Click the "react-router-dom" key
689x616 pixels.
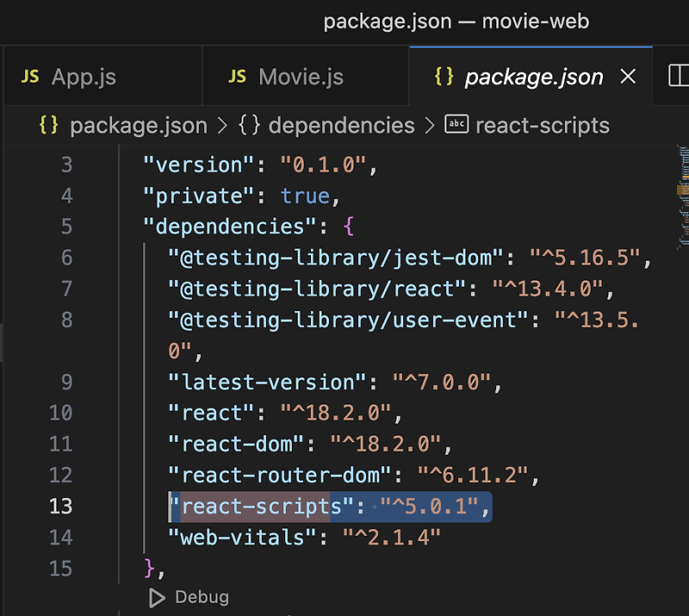click(x=279, y=476)
